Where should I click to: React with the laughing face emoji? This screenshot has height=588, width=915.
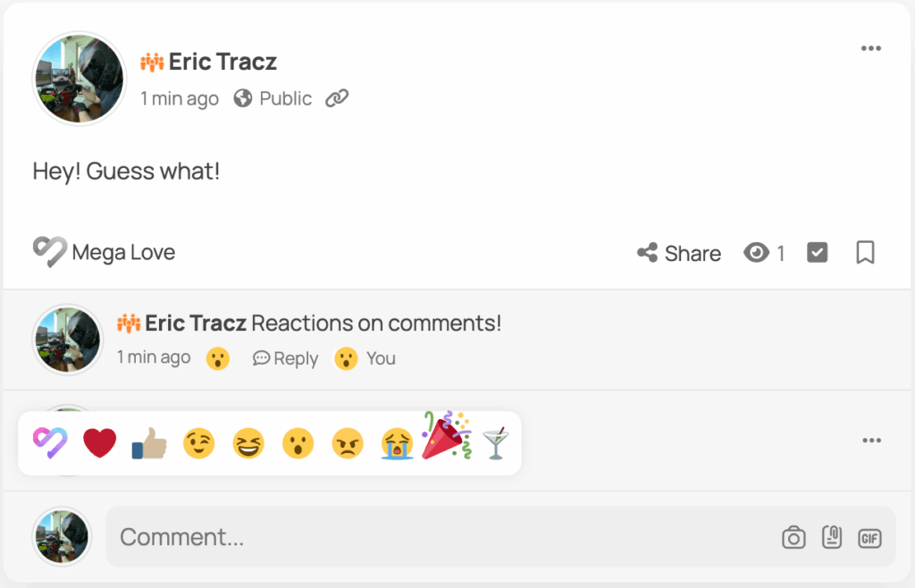(248, 443)
